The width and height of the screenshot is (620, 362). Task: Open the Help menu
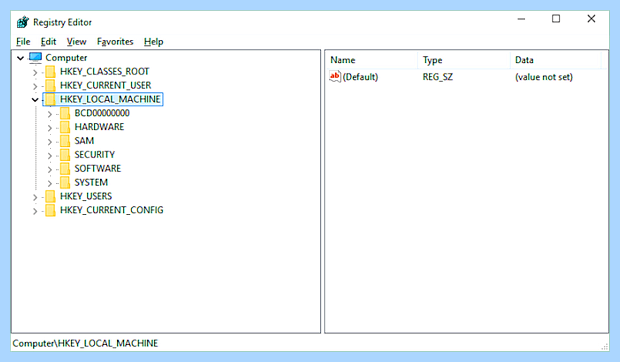click(x=153, y=41)
